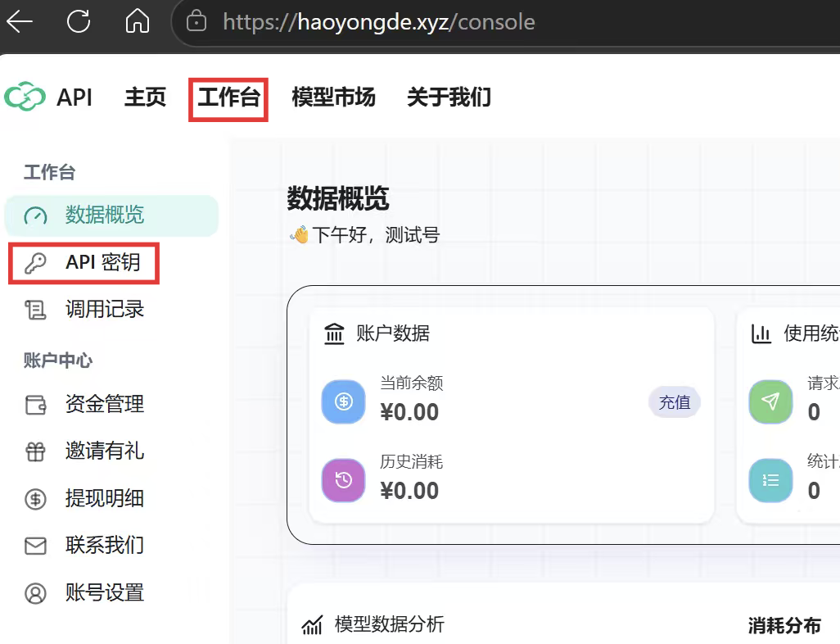Select 数据概览 in sidebar
The width and height of the screenshot is (840, 644).
coord(111,216)
